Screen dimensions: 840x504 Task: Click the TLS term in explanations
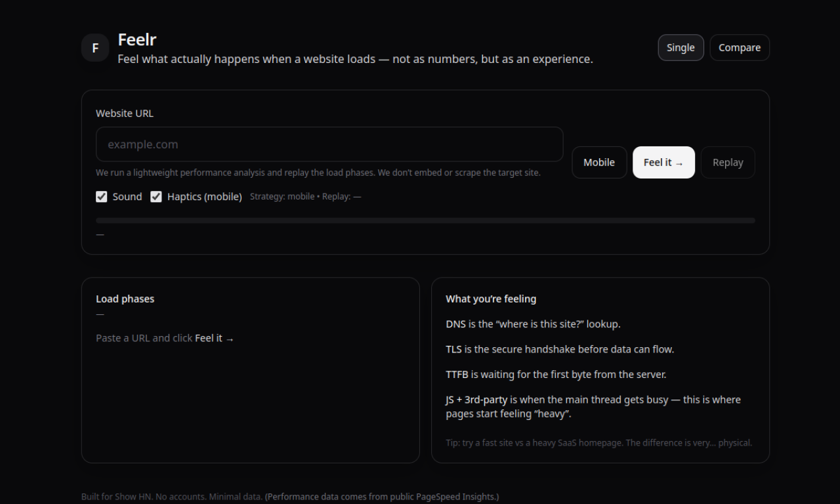tap(454, 349)
